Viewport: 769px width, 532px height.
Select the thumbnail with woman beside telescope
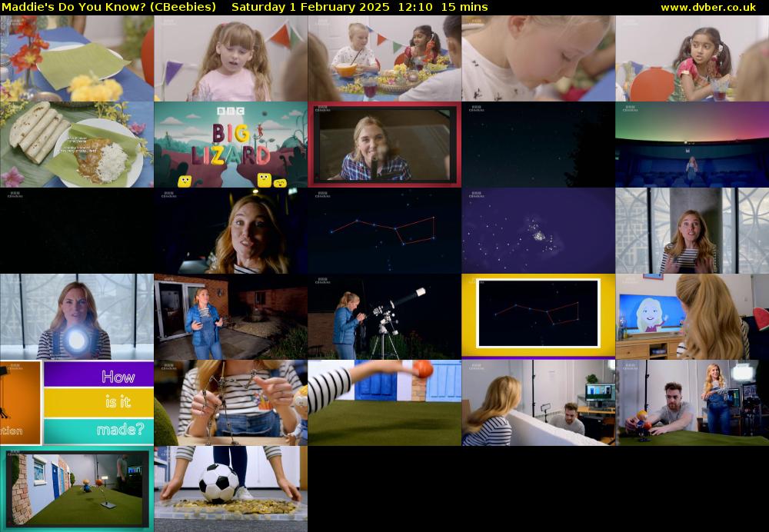tap(384, 317)
